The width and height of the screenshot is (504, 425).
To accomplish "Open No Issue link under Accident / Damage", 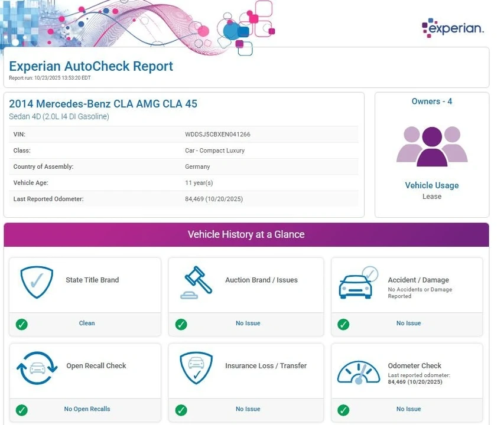I will click(408, 323).
